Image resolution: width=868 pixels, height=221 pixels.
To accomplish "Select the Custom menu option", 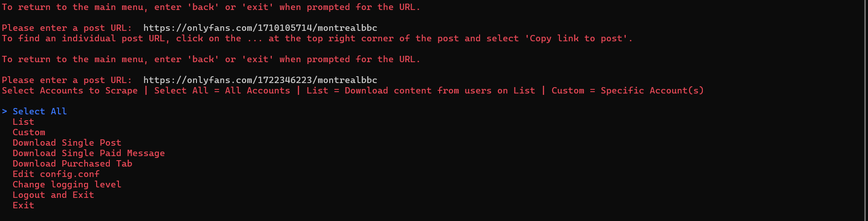I will click(29, 132).
